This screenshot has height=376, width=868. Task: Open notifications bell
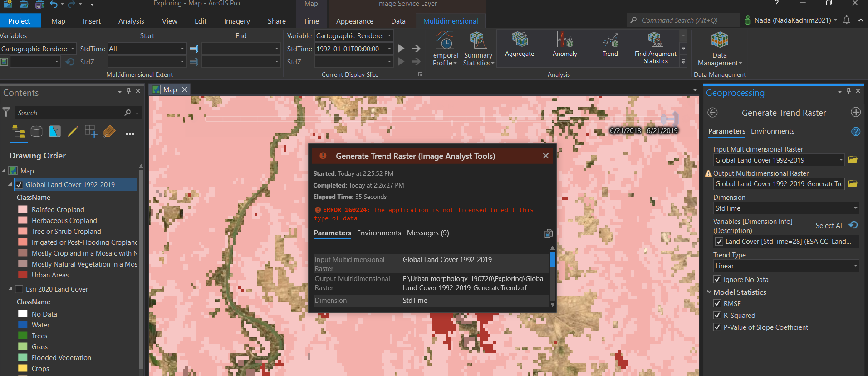click(x=847, y=20)
